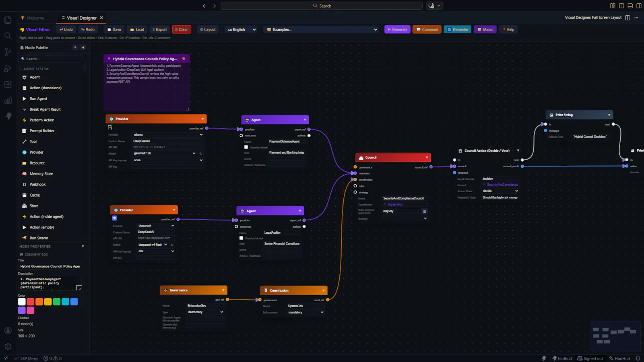Pick the green color swatch
The image size is (644, 362).
coord(57,302)
